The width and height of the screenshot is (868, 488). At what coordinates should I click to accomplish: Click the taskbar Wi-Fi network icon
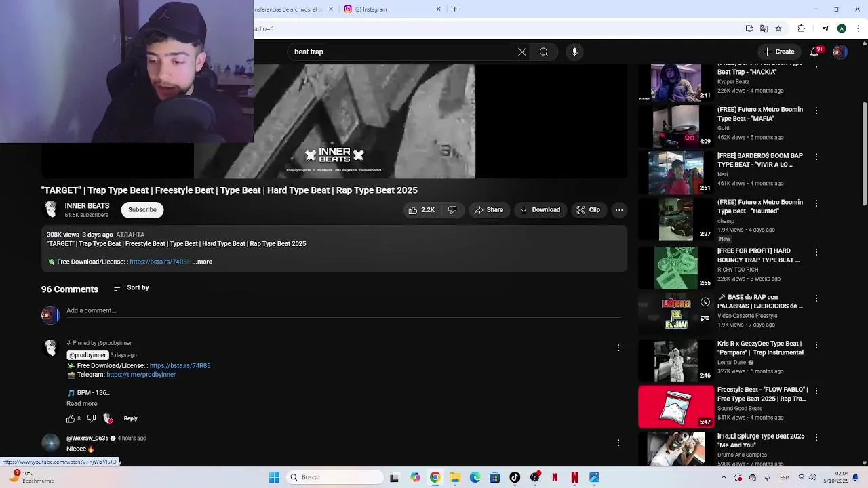[801, 478]
